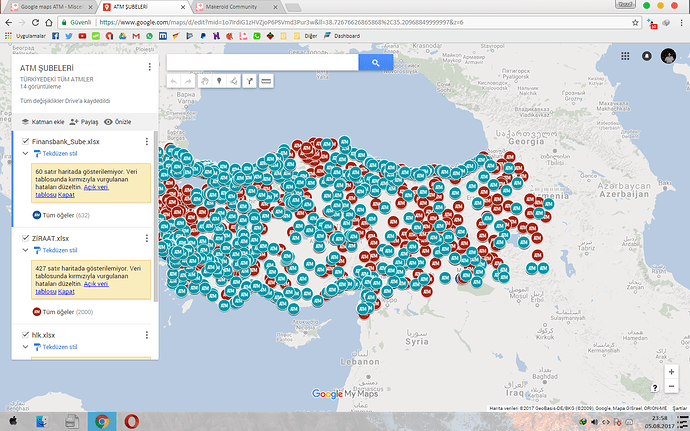Image resolution: width=690 pixels, height=431 pixels.
Task: Open the Diğer bookmarks folder
Action: coord(307,36)
